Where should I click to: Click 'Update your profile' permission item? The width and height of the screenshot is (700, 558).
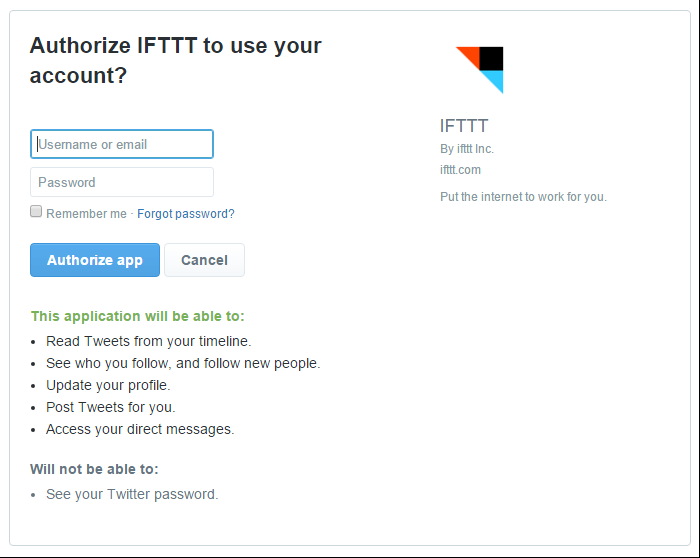(x=108, y=385)
